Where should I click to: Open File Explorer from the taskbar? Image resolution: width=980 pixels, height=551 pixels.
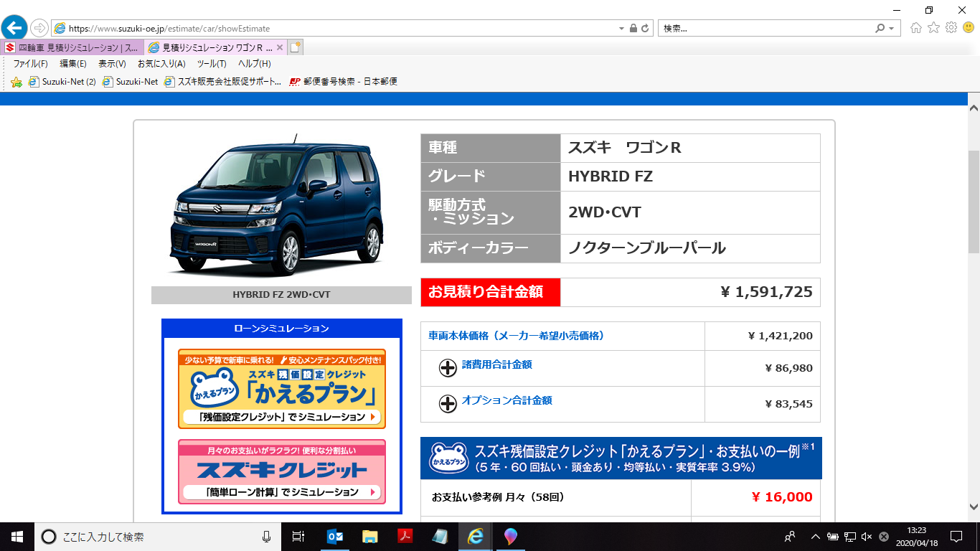(x=369, y=536)
